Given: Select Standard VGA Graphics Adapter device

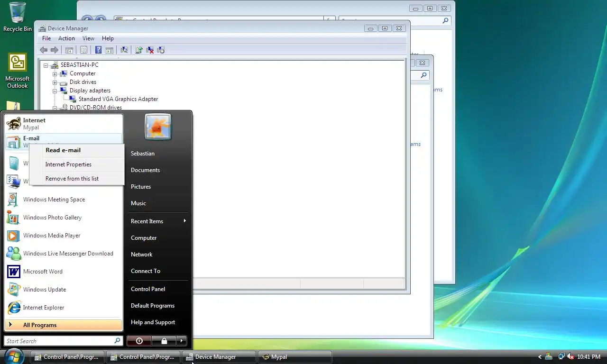Looking at the screenshot, I should click(x=118, y=99).
